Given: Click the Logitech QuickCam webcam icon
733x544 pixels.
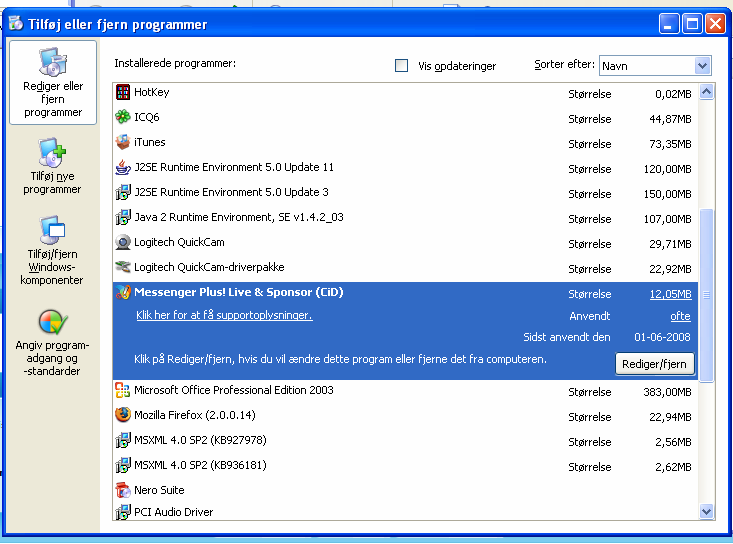Looking at the screenshot, I should tap(123, 242).
